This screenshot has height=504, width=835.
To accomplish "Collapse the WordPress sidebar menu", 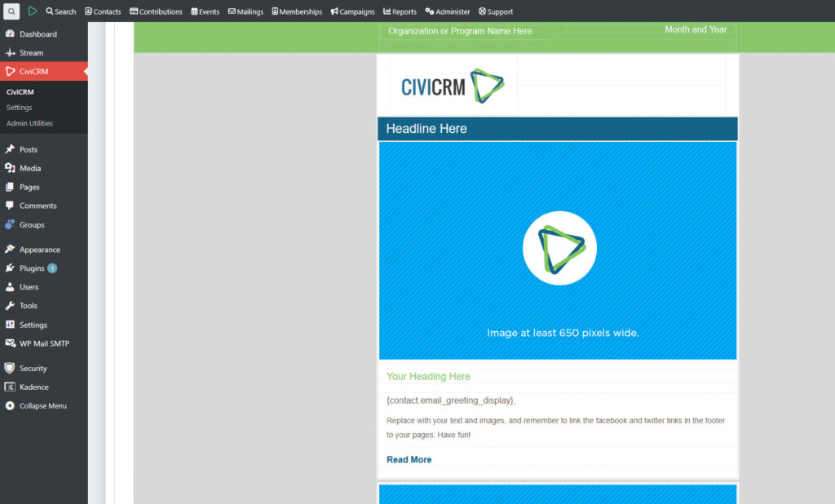I will tap(42, 406).
